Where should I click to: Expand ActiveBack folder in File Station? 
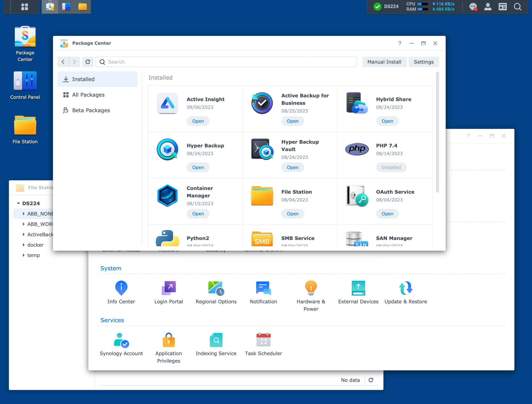[x=23, y=234]
